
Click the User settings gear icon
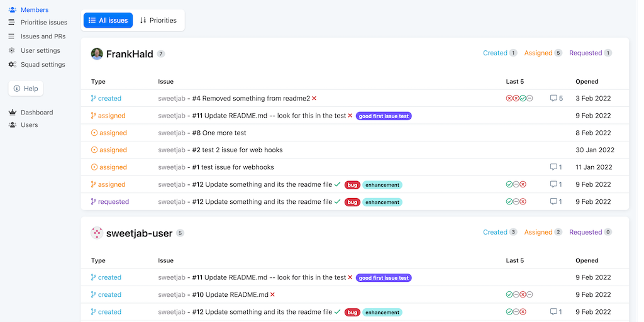pos(12,50)
